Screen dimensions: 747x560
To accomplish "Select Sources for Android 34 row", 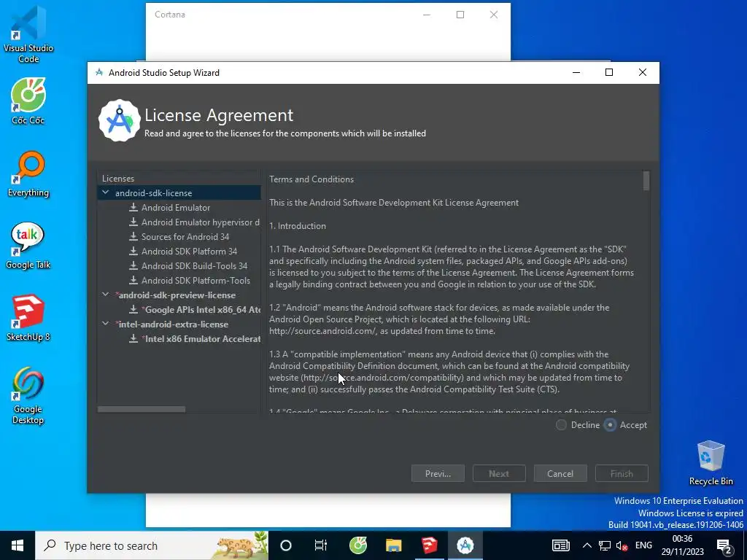I will click(179, 237).
